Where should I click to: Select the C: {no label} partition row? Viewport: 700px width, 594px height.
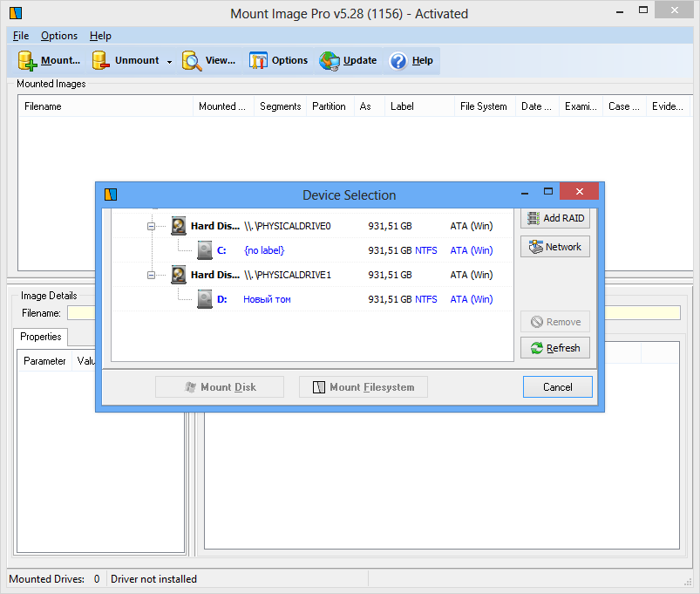coord(311,250)
